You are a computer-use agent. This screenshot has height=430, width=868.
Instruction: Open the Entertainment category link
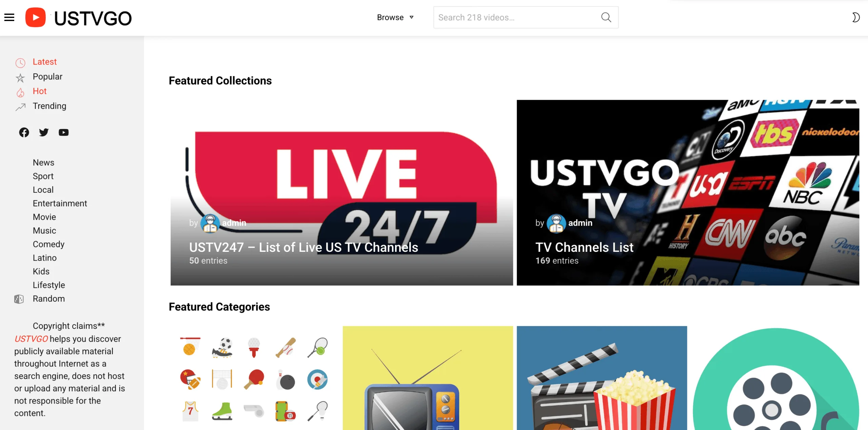60,203
